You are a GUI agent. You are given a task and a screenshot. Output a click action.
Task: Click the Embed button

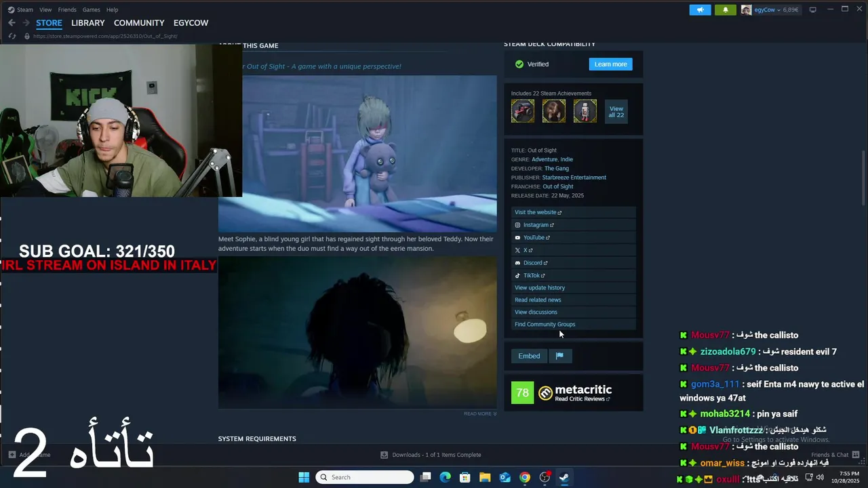click(529, 356)
